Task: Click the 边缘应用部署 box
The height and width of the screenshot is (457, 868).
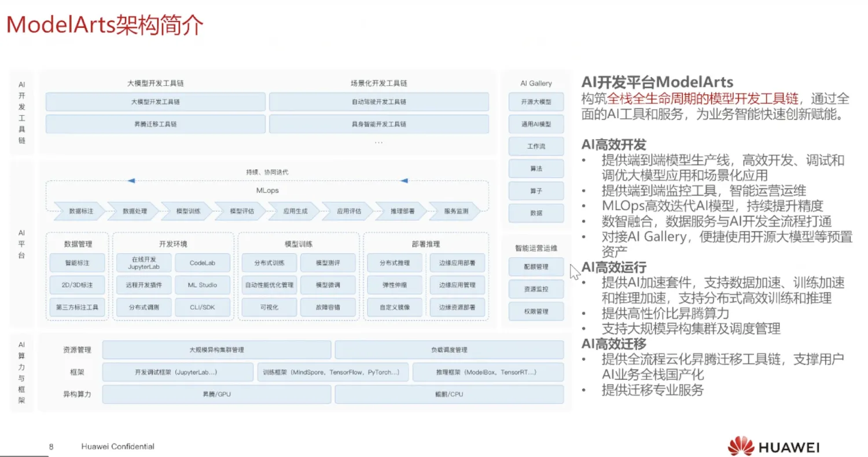Action: pos(457,263)
